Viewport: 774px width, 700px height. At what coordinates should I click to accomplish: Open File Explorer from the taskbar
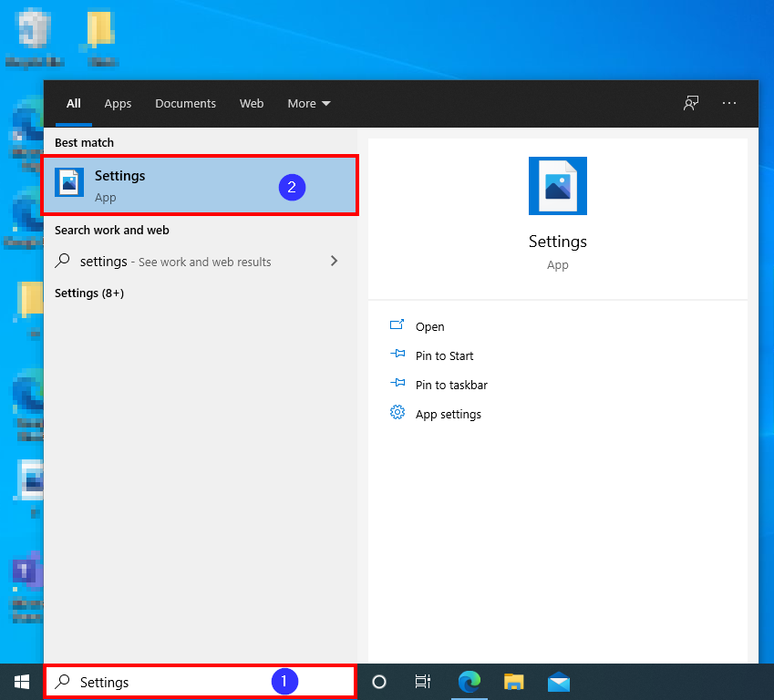[x=514, y=683]
